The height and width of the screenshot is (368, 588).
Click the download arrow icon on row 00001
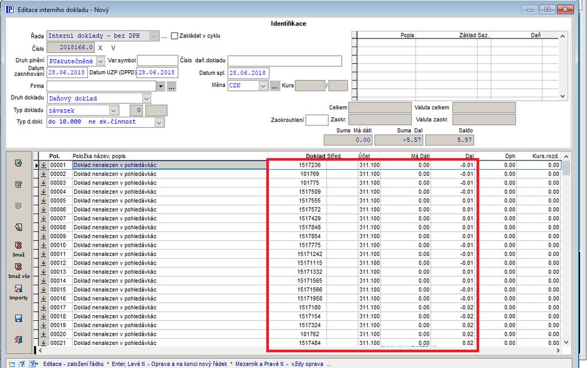(x=44, y=165)
